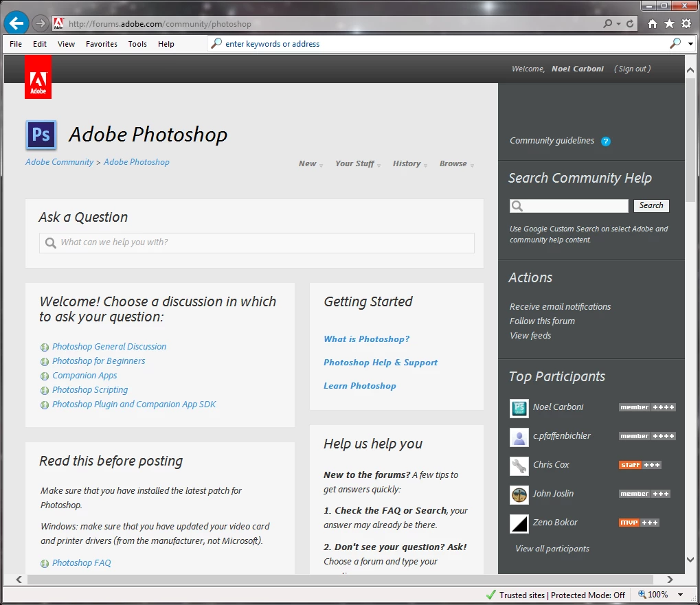Click the magnifier in the toolbar search box

(x=216, y=43)
